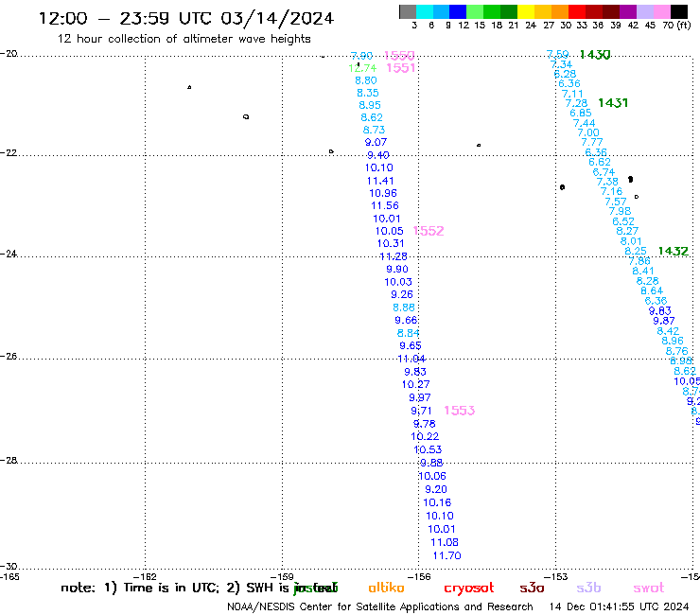Click the dark red 's3a' legend label
This screenshot has width=700, height=615.
(532, 589)
